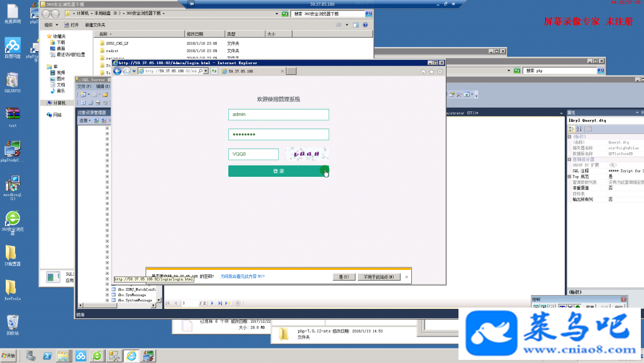Select the redist folder
Image resolution: width=644 pixels, height=363 pixels.
[109, 51]
